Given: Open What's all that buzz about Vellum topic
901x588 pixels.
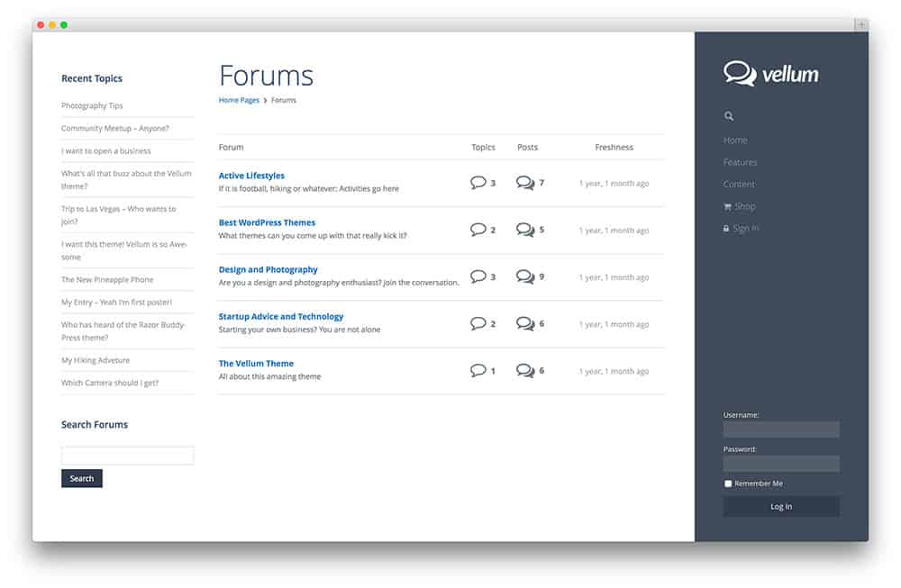Looking at the screenshot, I should 126,180.
